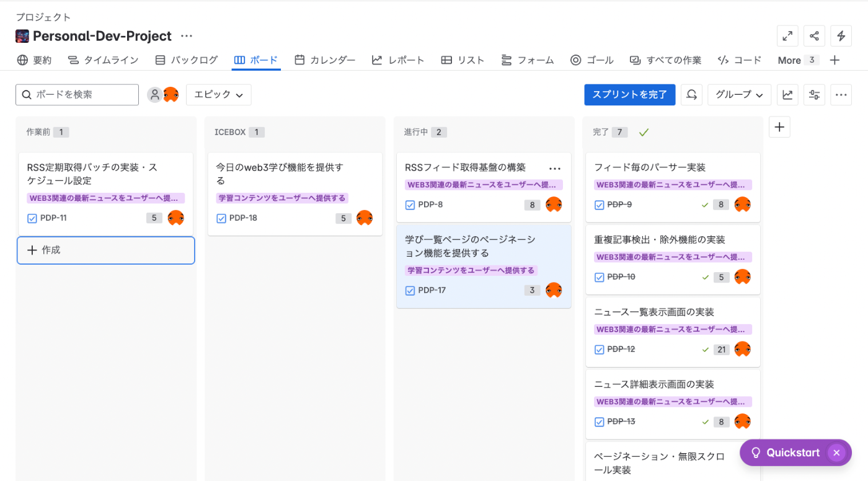Click the share icon
Screen dimensions: 868x481
point(814,36)
